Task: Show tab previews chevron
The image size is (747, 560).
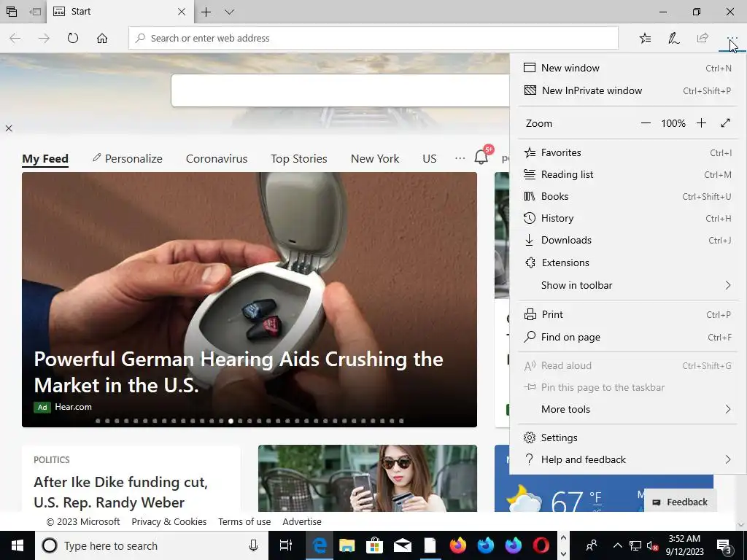Action: [x=229, y=12]
